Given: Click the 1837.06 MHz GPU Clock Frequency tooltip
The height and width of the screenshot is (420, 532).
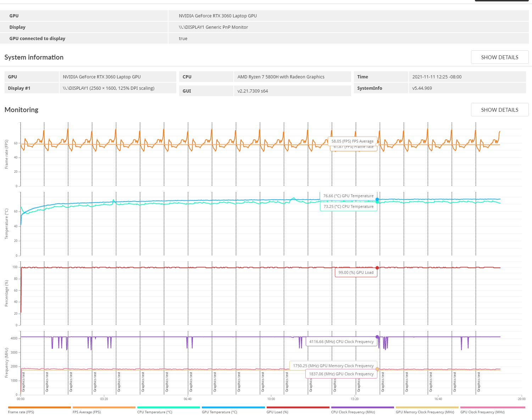Looking at the screenshot, I should click(x=341, y=374).
